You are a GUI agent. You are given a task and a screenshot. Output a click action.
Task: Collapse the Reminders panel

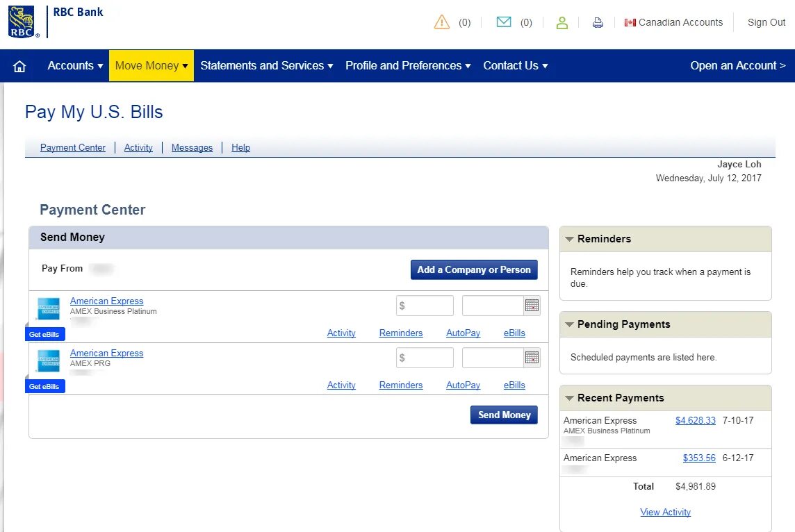[569, 239]
